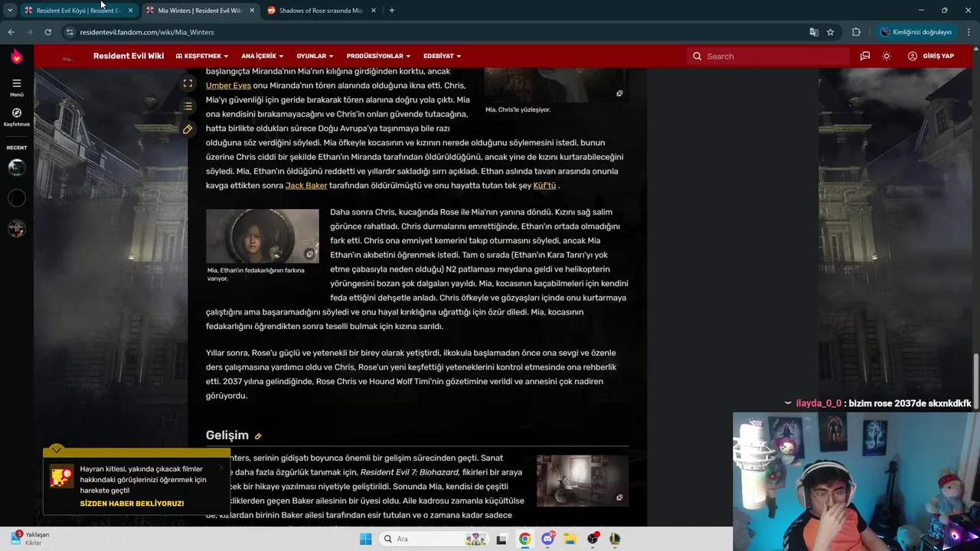Open the sidebar Menü hamburger
The image size is (980, 551).
tap(17, 83)
